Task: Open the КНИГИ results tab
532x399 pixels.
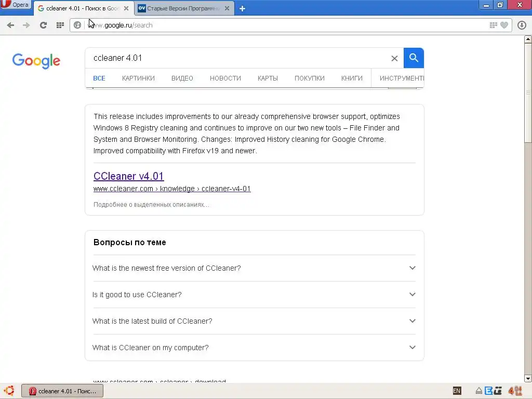Action: [x=352, y=78]
